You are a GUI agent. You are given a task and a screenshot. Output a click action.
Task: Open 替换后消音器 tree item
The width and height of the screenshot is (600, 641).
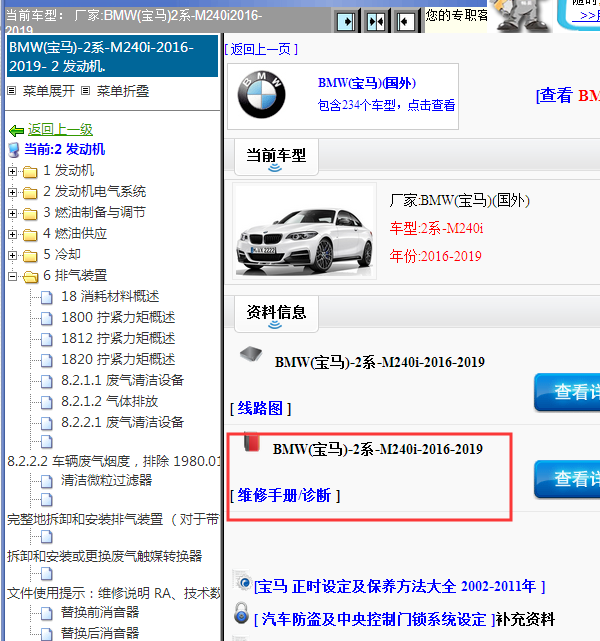point(100,633)
